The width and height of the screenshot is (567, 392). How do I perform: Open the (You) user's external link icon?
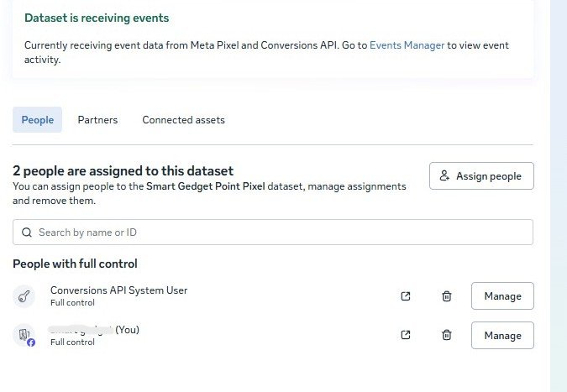click(x=406, y=335)
